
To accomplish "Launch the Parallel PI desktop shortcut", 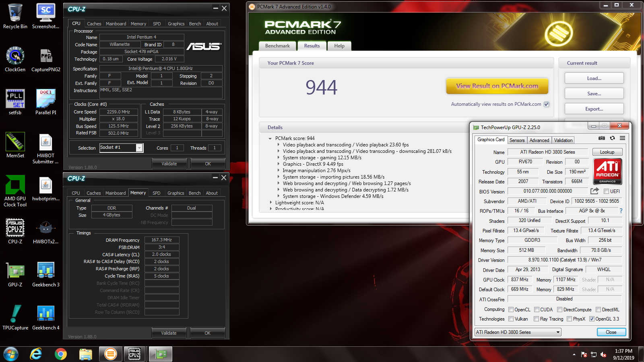I will (x=46, y=102).
